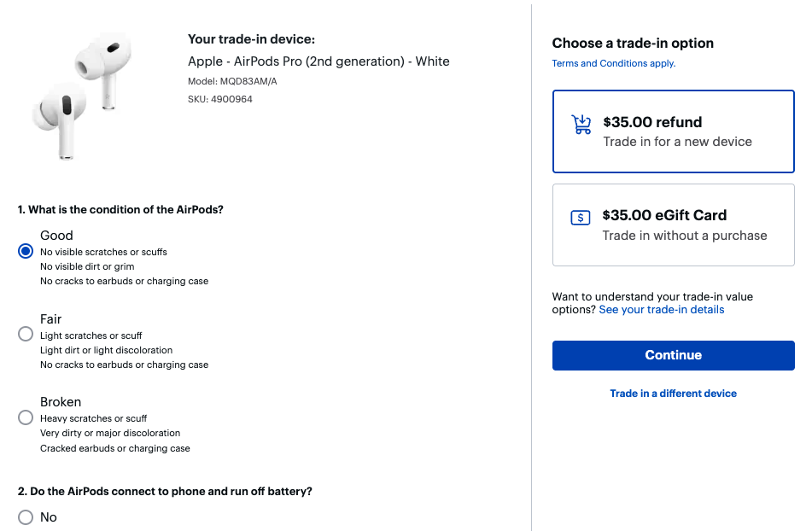Open the "Terms and Conditions apply" link
This screenshot has height=531, width=812.
(x=612, y=63)
